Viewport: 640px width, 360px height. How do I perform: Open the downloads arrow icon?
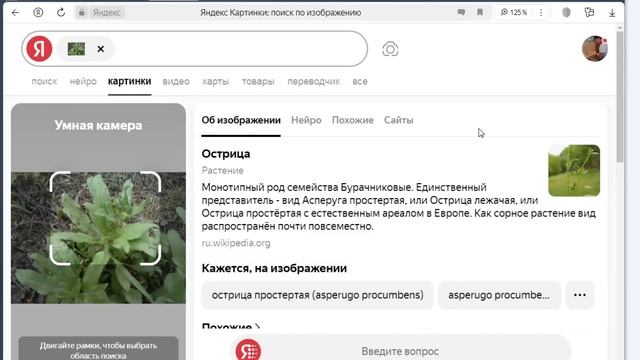tap(612, 13)
